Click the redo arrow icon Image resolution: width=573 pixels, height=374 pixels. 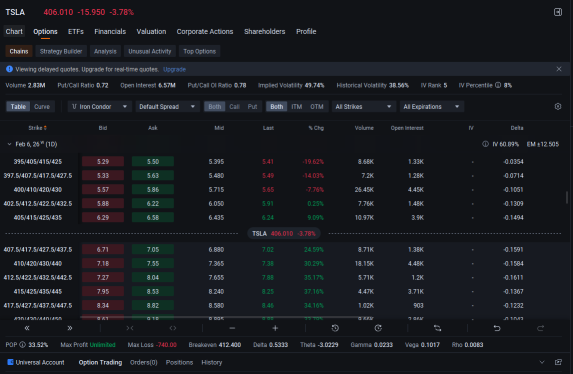tap(540, 328)
